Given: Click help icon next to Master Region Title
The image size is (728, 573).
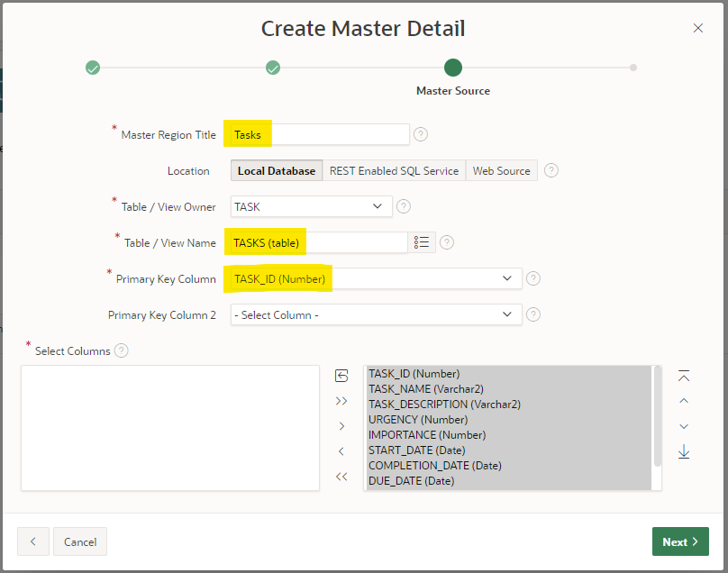Looking at the screenshot, I should click(421, 134).
